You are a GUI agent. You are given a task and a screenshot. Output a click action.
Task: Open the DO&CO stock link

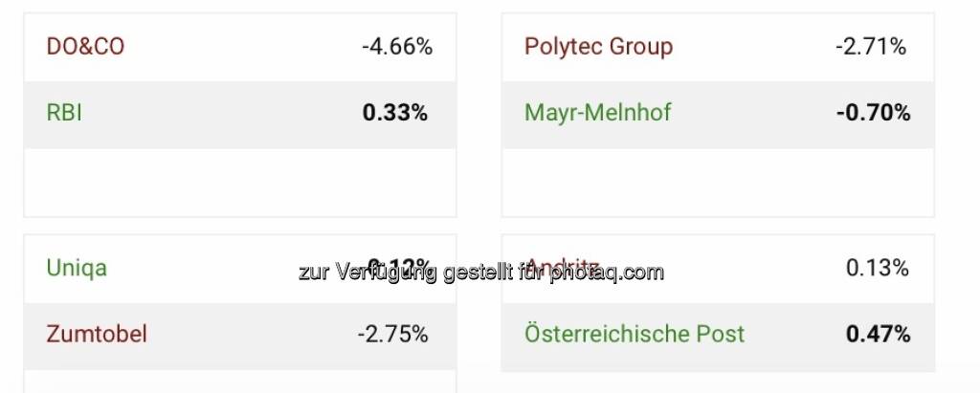85,46
